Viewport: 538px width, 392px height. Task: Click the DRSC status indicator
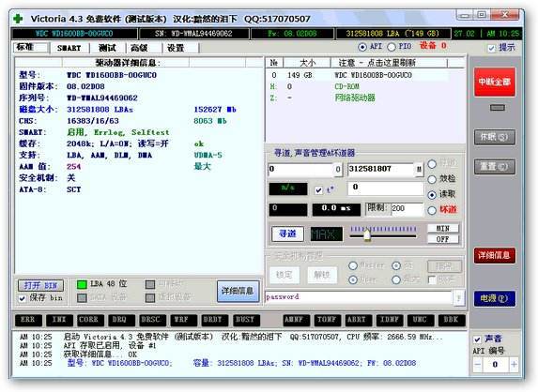coord(153,320)
